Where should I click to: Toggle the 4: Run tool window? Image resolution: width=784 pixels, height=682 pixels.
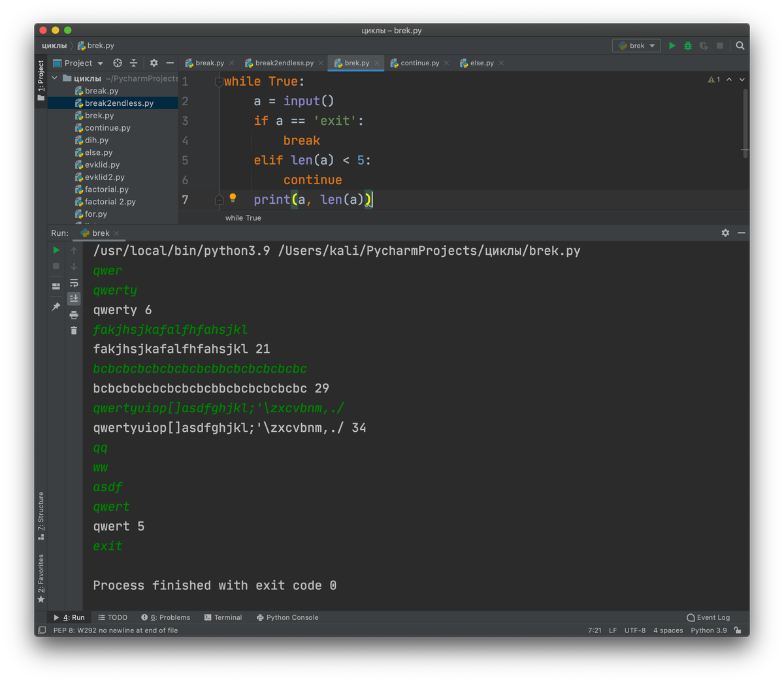coord(69,617)
